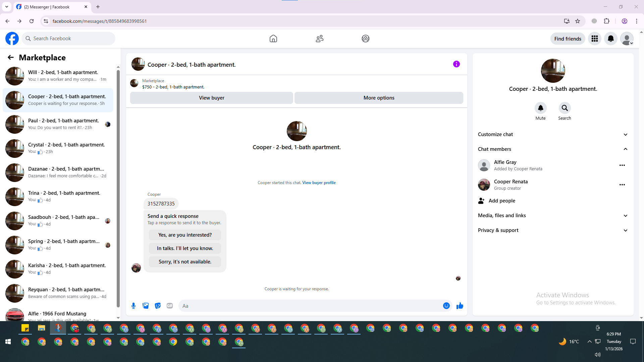The image size is (644, 362).
Task: Mute this conversation
Action: tap(540, 108)
